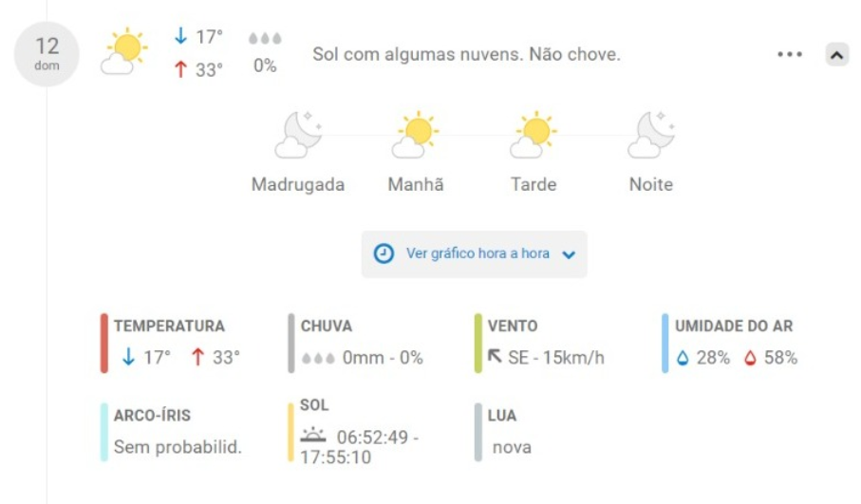Image resolution: width=861 pixels, height=504 pixels.
Task: Click the clock icon in hourly chart button
Action: [x=384, y=253]
